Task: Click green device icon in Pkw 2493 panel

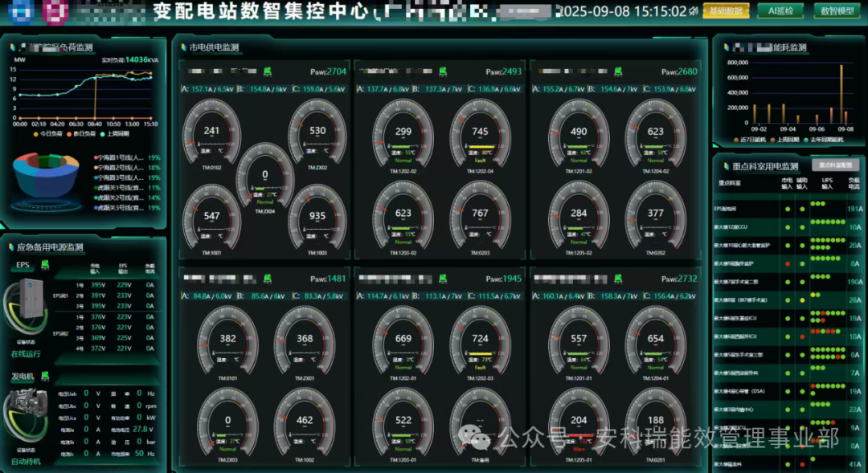Action: (441, 71)
